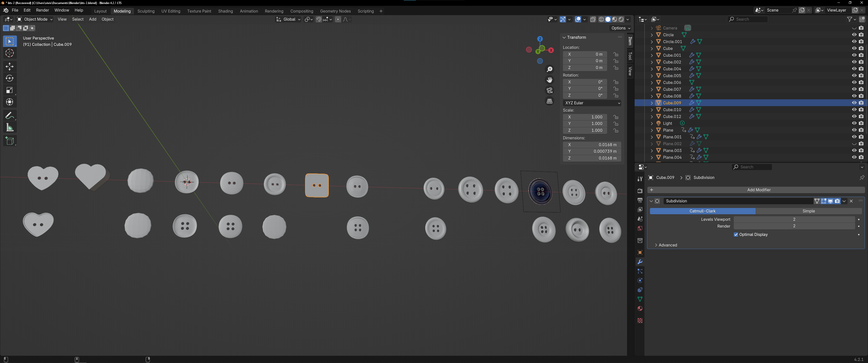This screenshot has width=868, height=363.
Task: Open the Physics properties tab
Action: click(x=640, y=281)
